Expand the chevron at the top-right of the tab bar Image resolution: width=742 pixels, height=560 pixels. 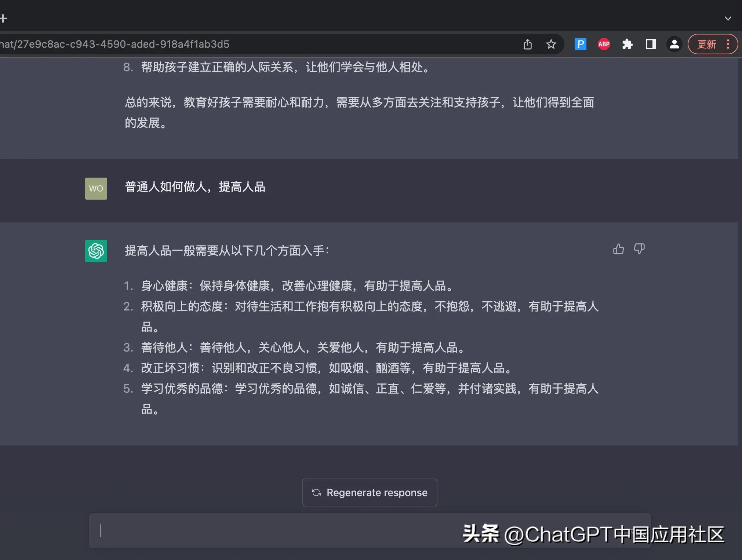tap(728, 18)
